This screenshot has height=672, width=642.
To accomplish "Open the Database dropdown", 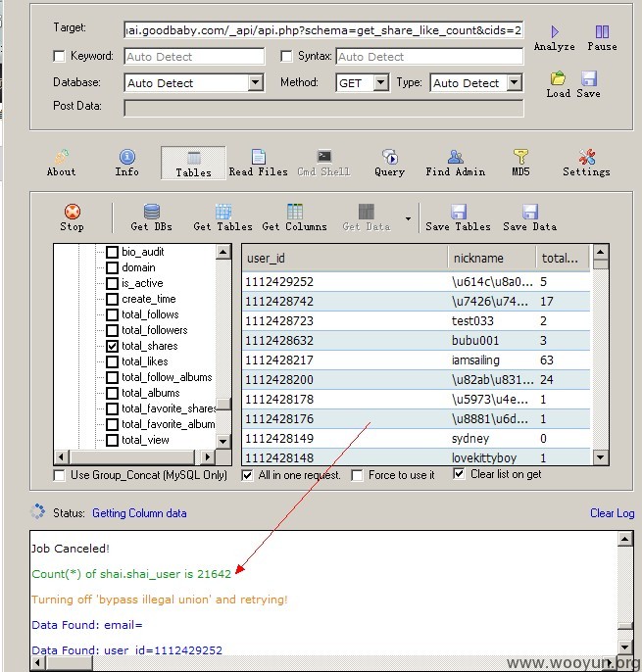I will [255, 82].
